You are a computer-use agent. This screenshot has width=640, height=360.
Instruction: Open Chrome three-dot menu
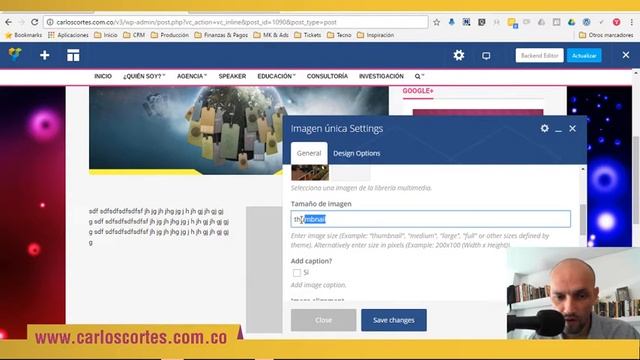click(631, 22)
